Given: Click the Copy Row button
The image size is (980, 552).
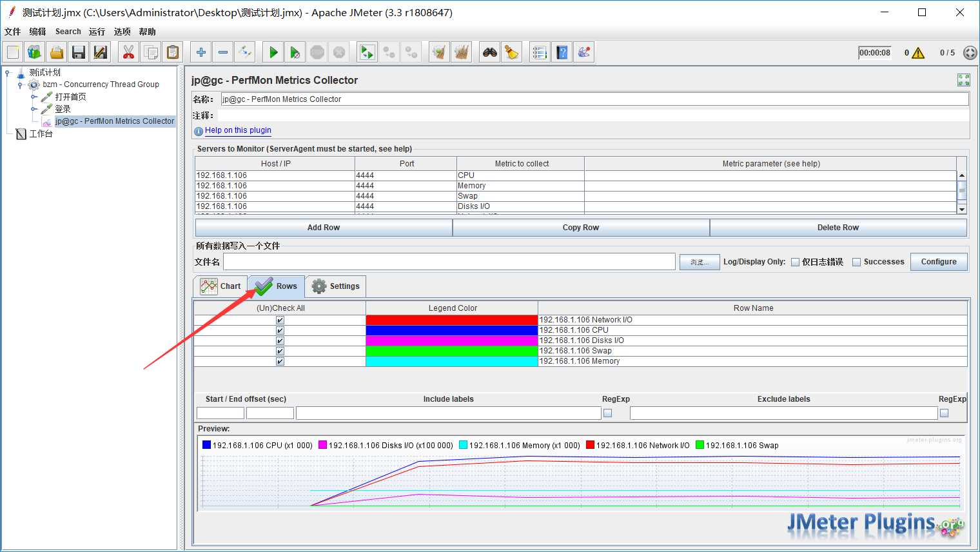Looking at the screenshot, I should tap(581, 228).
